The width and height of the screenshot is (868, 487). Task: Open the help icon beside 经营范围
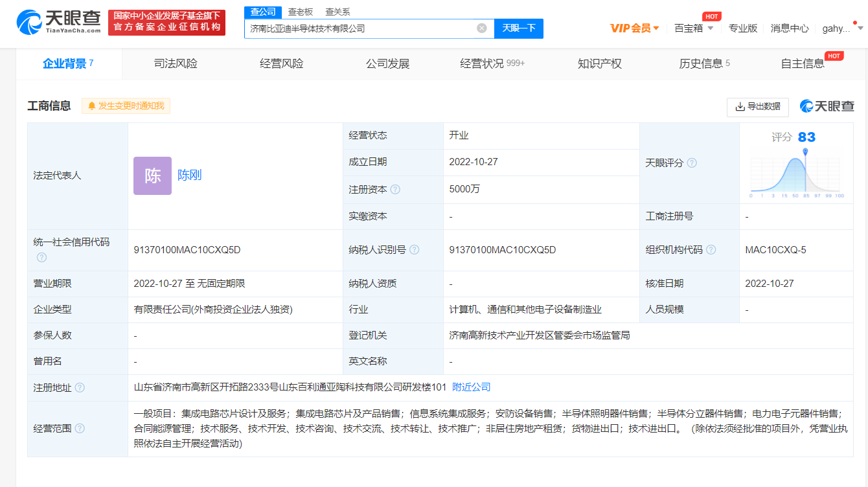pos(80,428)
